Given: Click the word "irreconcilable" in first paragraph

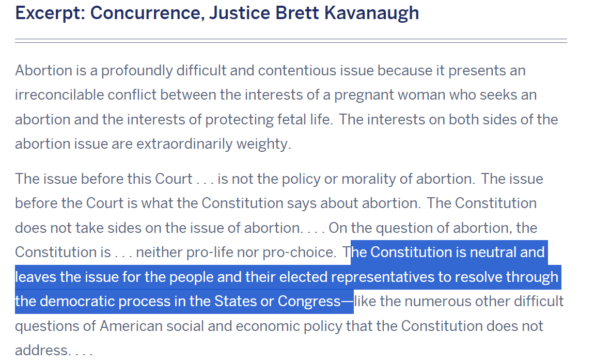Looking at the screenshot, I should [x=59, y=95].
